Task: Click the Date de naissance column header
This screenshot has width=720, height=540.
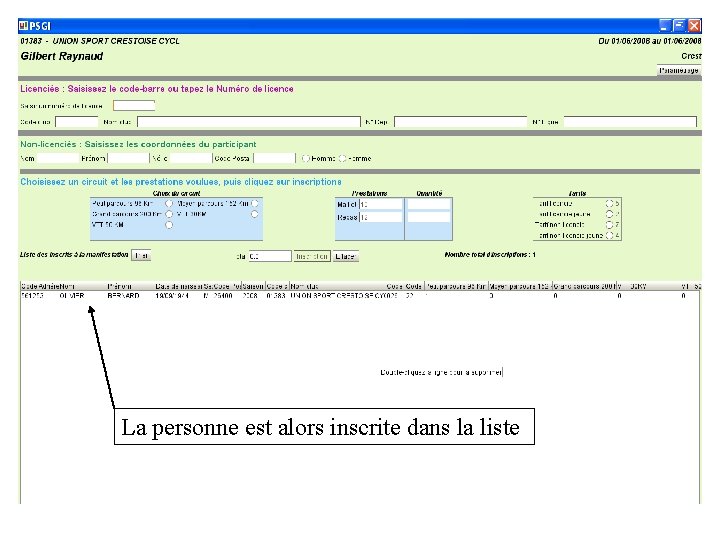Action: 179,286
